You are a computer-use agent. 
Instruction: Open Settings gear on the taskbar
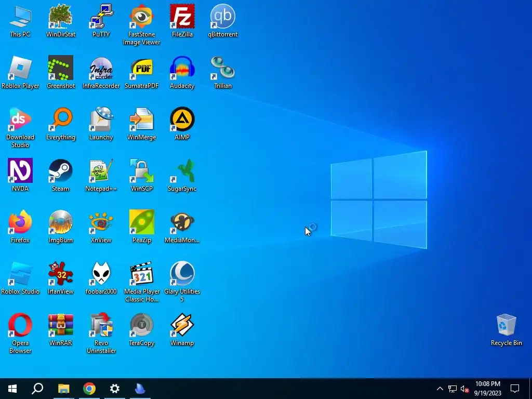click(x=115, y=389)
